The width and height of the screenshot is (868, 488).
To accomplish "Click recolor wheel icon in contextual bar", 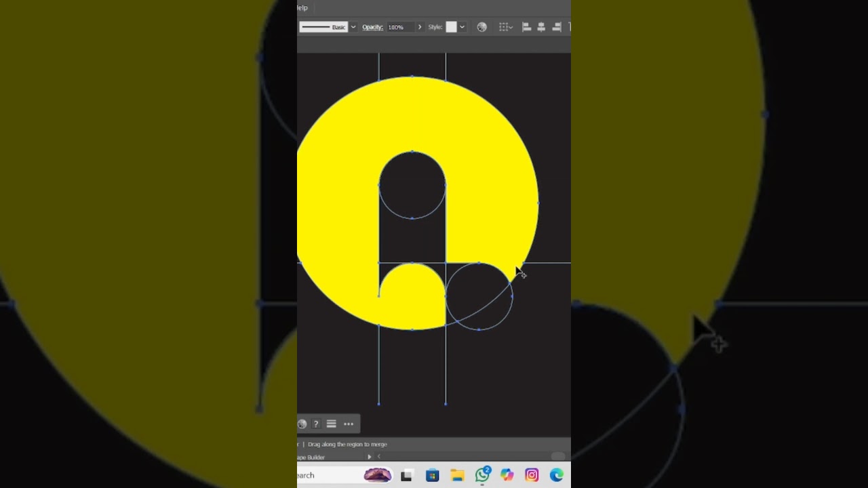I will pyautogui.click(x=302, y=424).
